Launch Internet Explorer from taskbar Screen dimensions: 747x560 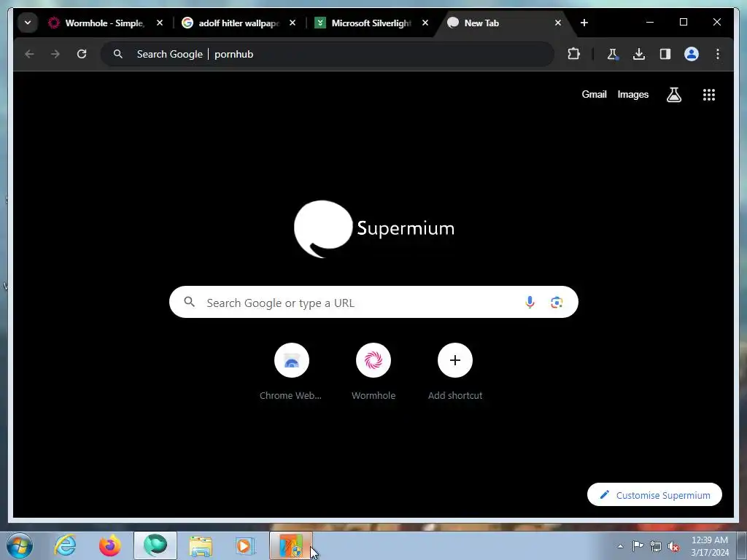(x=65, y=545)
